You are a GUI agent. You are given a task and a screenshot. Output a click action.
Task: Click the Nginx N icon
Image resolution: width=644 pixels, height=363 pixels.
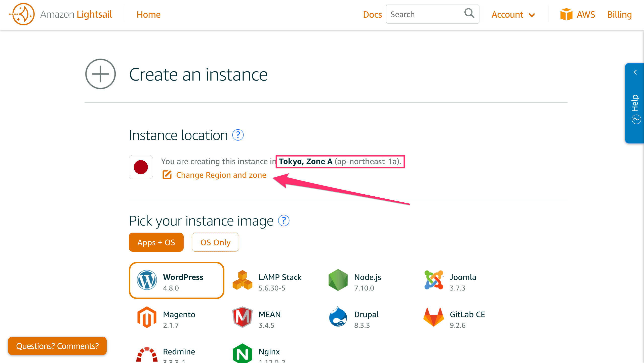242,353
